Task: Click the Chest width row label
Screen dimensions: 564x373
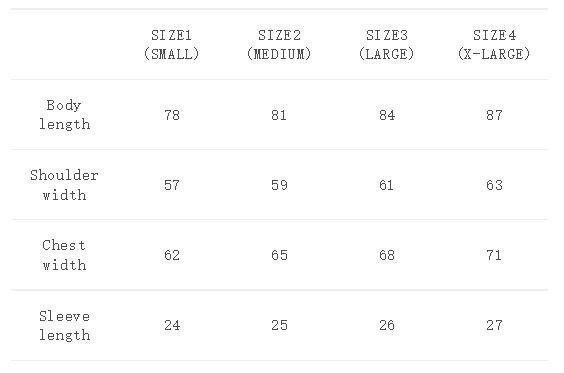Action: [x=64, y=255]
